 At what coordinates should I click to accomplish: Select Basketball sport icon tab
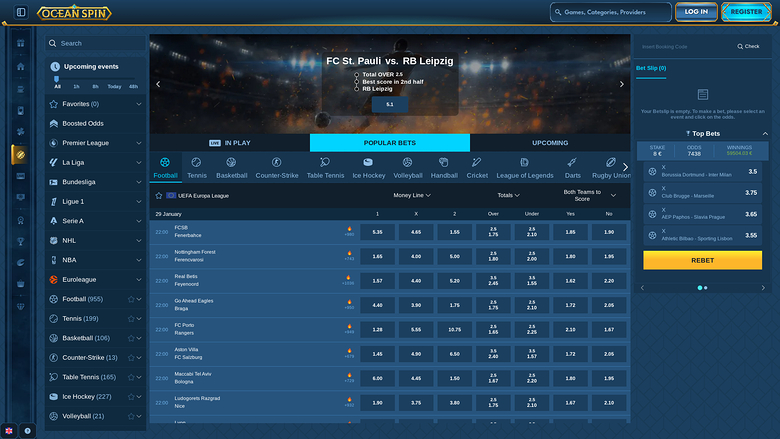pyautogui.click(x=231, y=168)
